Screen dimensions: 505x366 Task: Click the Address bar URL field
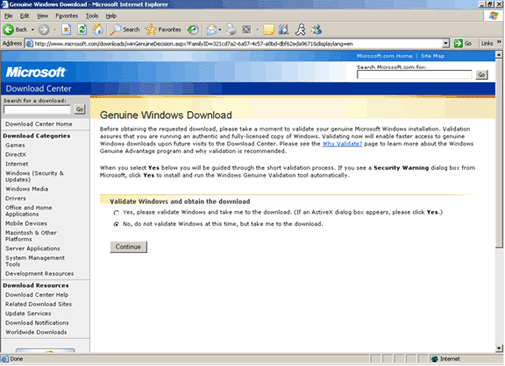pos(238,44)
